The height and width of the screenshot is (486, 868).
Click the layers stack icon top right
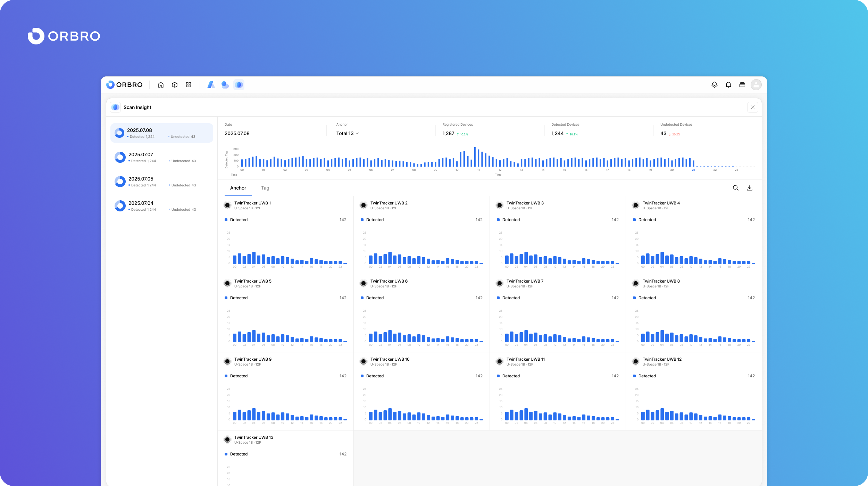coord(714,85)
